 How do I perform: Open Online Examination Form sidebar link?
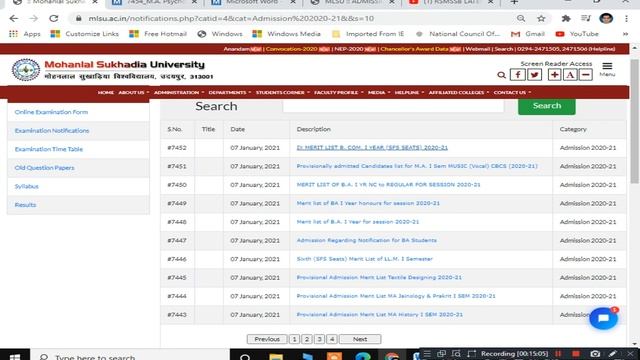click(51, 112)
